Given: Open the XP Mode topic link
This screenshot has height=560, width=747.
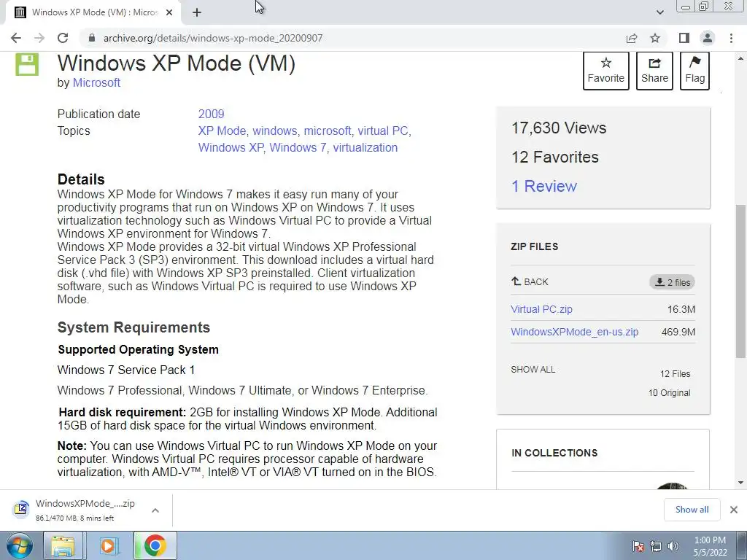Looking at the screenshot, I should 222,131.
